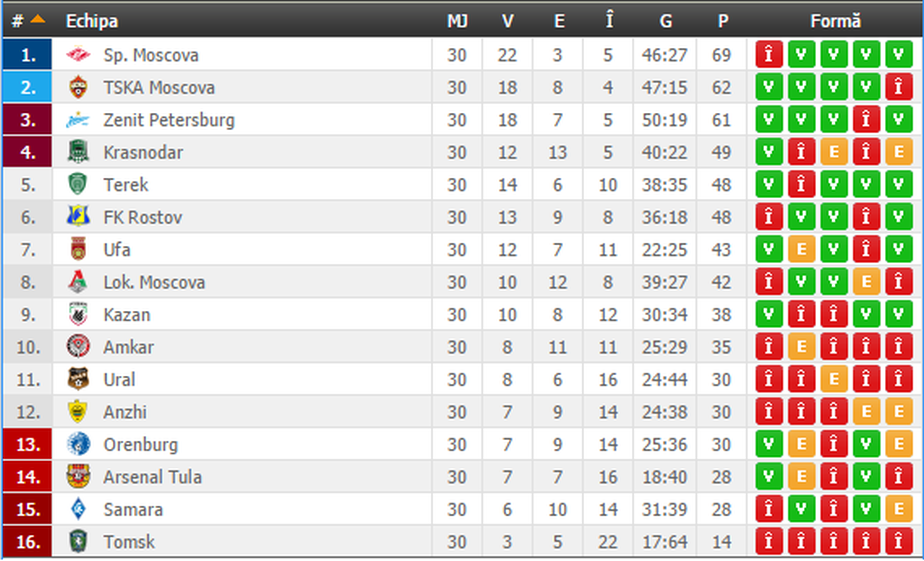Image resolution: width=924 pixels, height=561 pixels.
Task: Open the Terek team link
Action: 126,185
